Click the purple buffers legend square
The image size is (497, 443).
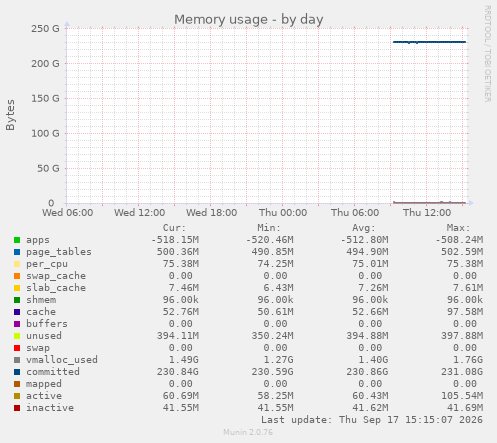point(17,324)
